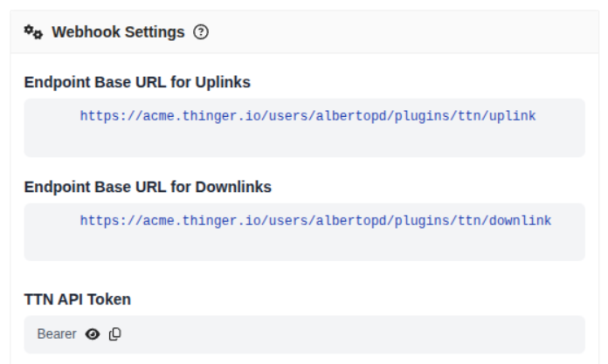This screenshot has height=364, width=608.
Task: Click https at start of uplink URL
Action: (98, 115)
